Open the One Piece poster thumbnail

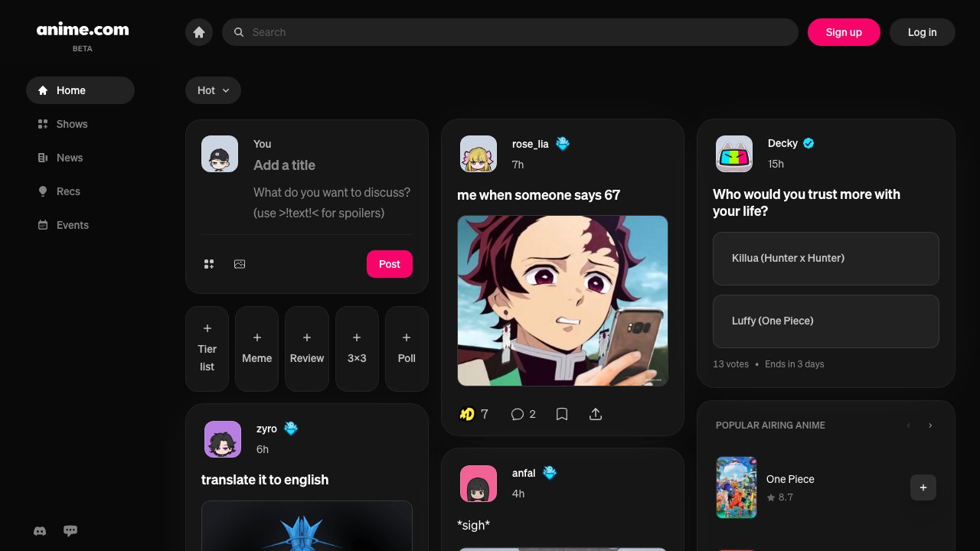(737, 487)
